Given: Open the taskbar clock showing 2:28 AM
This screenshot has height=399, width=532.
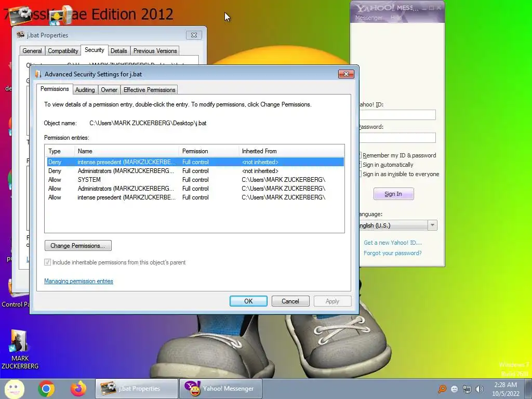Looking at the screenshot, I should click(x=506, y=389).
